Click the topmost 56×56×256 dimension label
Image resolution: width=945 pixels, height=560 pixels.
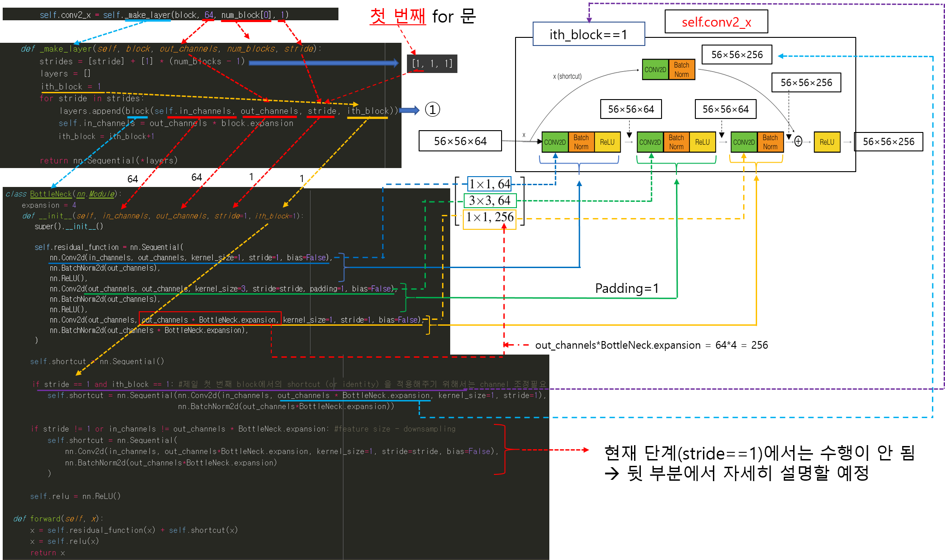point(737,55)
